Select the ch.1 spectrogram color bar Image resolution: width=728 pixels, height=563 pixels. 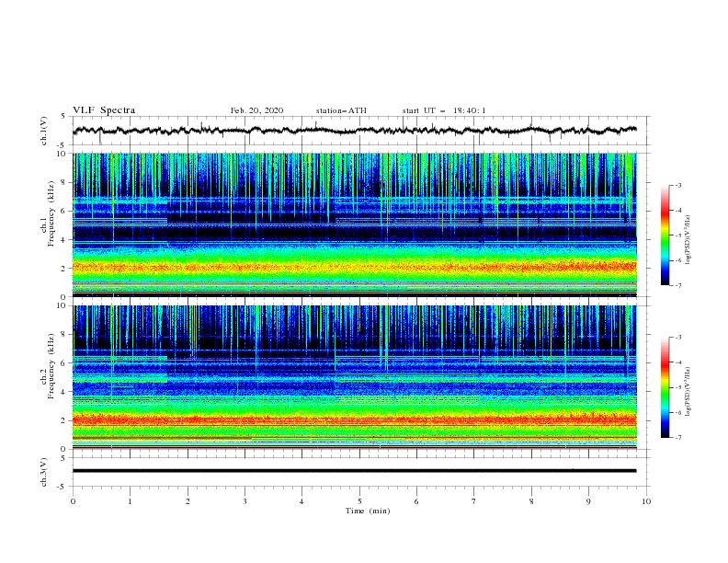(665, 236)
